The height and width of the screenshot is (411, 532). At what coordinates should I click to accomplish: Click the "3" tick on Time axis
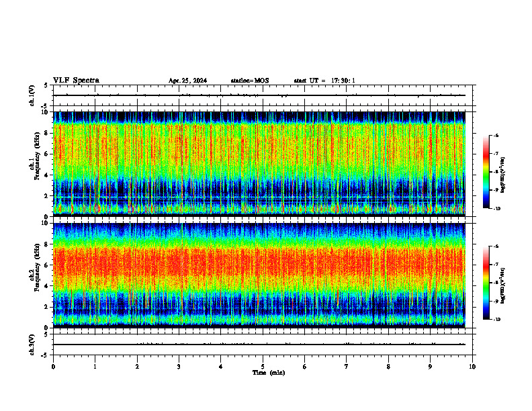pyautogui.click(x=179, y=367)
